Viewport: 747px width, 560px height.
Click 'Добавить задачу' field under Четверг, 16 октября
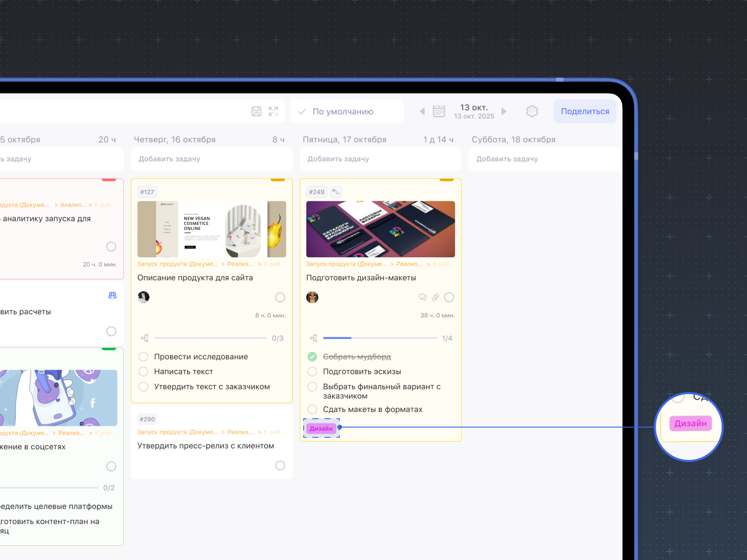point(212,159)
